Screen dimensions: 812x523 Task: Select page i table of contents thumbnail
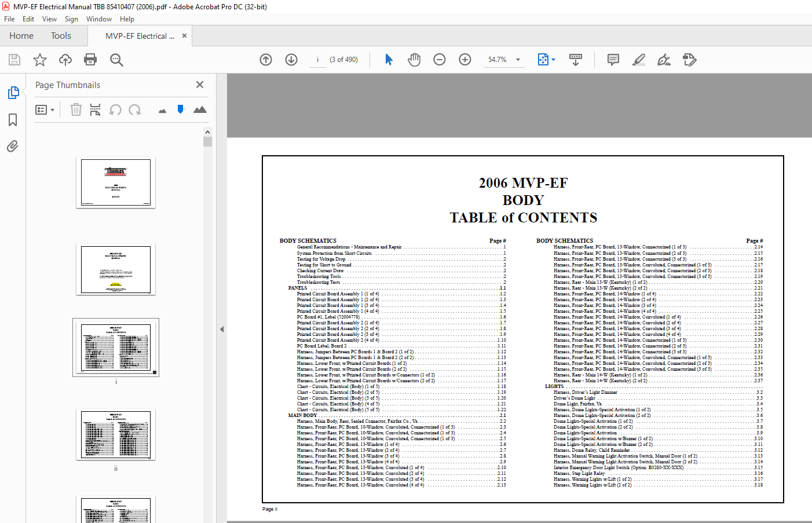(x=116, y=348)
